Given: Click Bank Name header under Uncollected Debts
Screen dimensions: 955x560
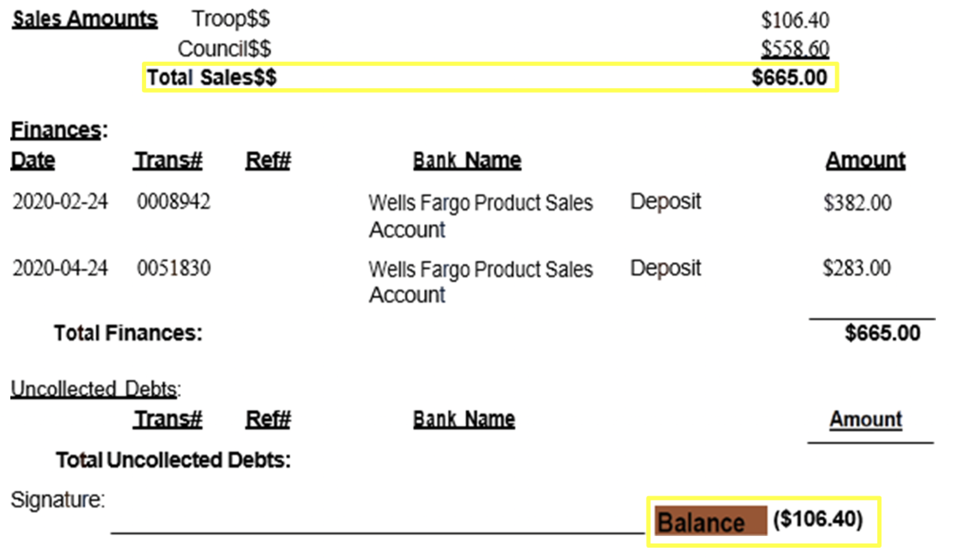Looking at the screenshot, I should pos(464,419).
